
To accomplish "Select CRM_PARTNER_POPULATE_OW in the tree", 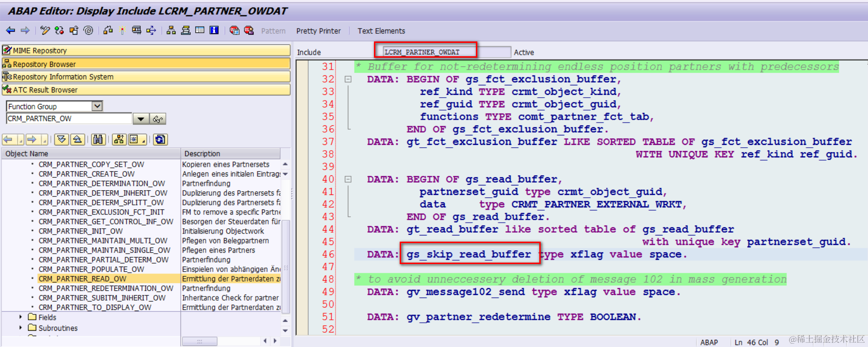I will tap(91, 269).
